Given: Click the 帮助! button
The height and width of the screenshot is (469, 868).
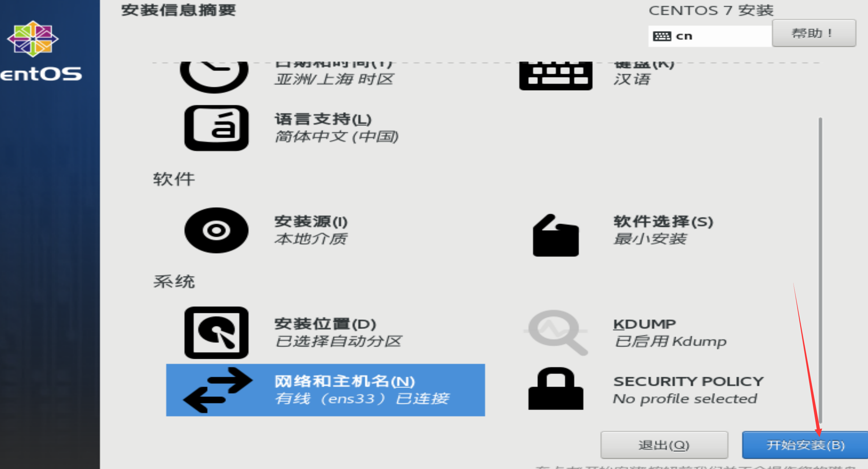Looking at the screenshot, I should 814,33.
